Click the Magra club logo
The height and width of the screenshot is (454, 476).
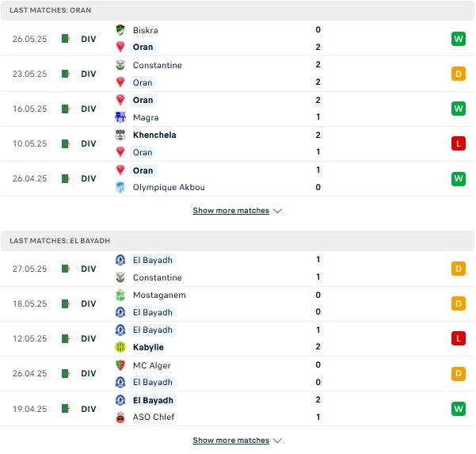pos(120,117)
